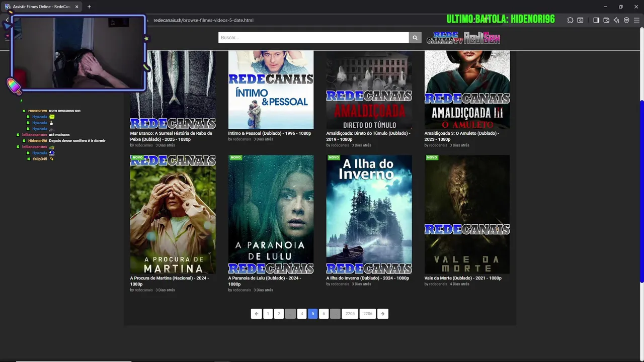Select the Assistir Filmes Online tab
This screenshot has height=362, width=644.
point(40,7)
